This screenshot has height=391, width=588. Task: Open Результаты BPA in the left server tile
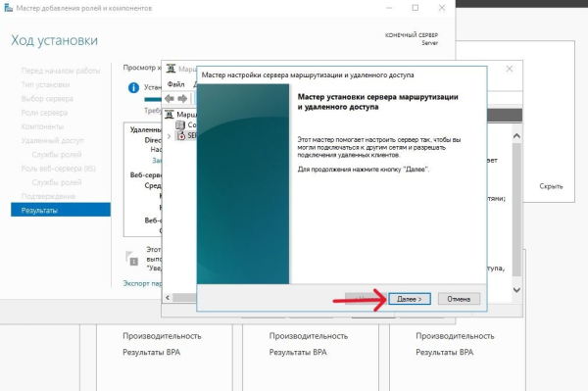152,352
